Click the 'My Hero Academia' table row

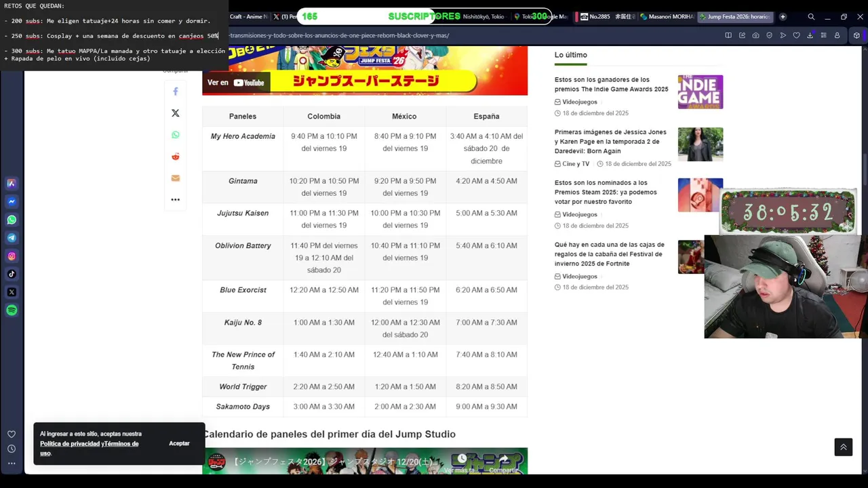tap(365, 148)
